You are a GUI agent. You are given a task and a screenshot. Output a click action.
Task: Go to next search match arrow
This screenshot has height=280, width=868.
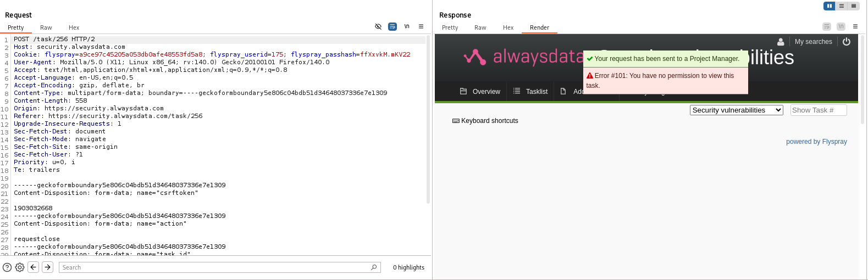pos(48,267)
